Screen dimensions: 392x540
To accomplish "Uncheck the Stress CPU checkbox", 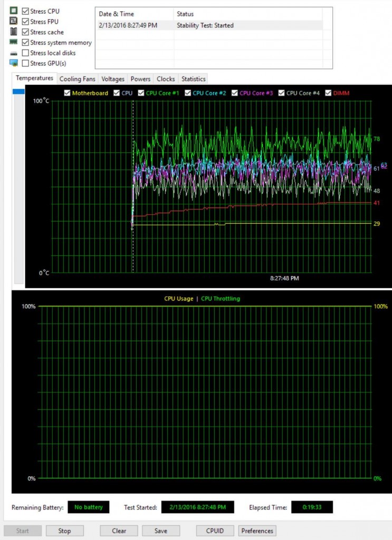I will tap(25, 11).
